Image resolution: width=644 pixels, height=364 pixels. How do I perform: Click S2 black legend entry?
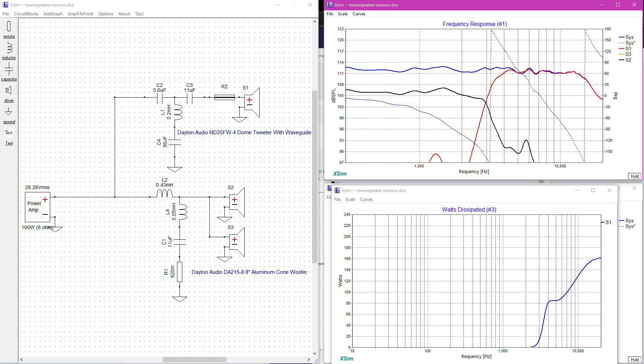(x=625, y=60)
